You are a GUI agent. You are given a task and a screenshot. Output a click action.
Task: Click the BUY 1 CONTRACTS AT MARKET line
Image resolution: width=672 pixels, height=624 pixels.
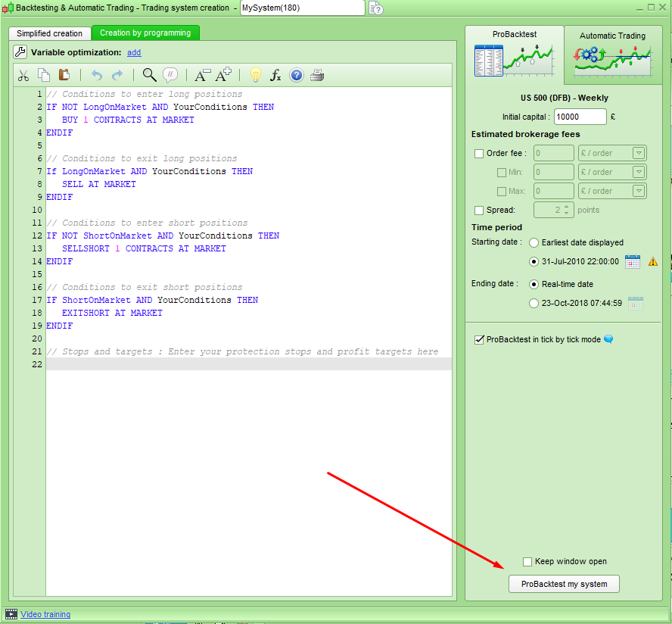[128, 120]
